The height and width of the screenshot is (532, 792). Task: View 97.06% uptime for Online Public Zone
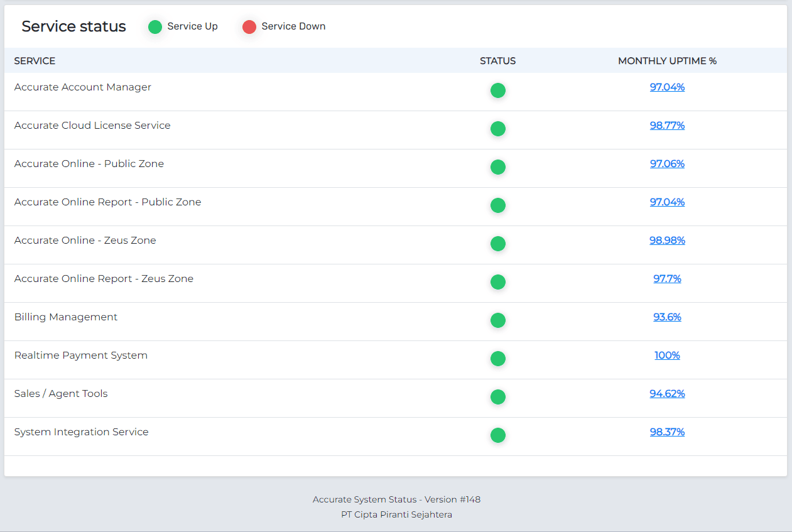tap(667, 164)
